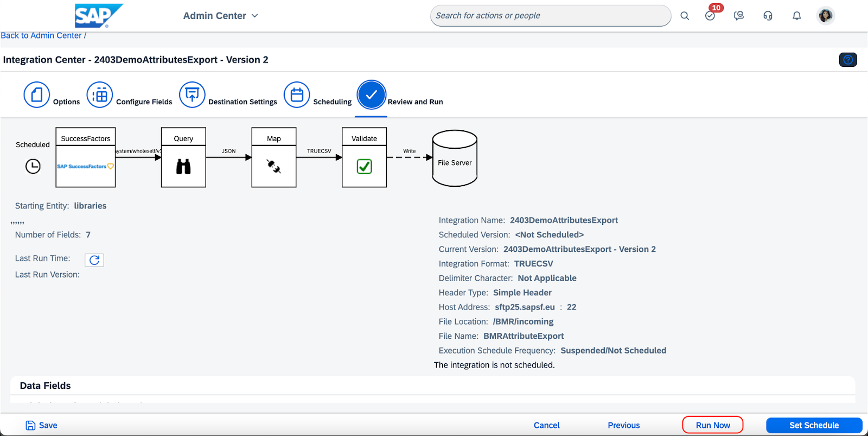Go to the Configure Fields step icon
The width and height of the screenshot is (868, 436).
pos(100,95)
